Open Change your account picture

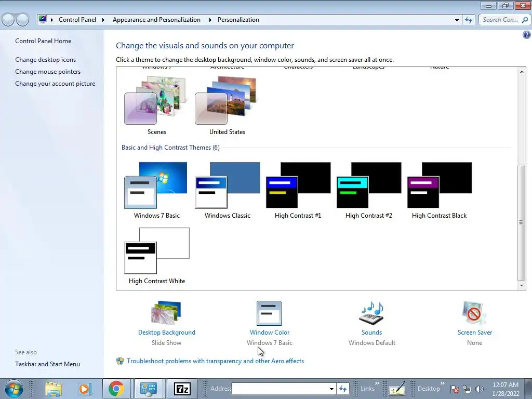[55, 84]
